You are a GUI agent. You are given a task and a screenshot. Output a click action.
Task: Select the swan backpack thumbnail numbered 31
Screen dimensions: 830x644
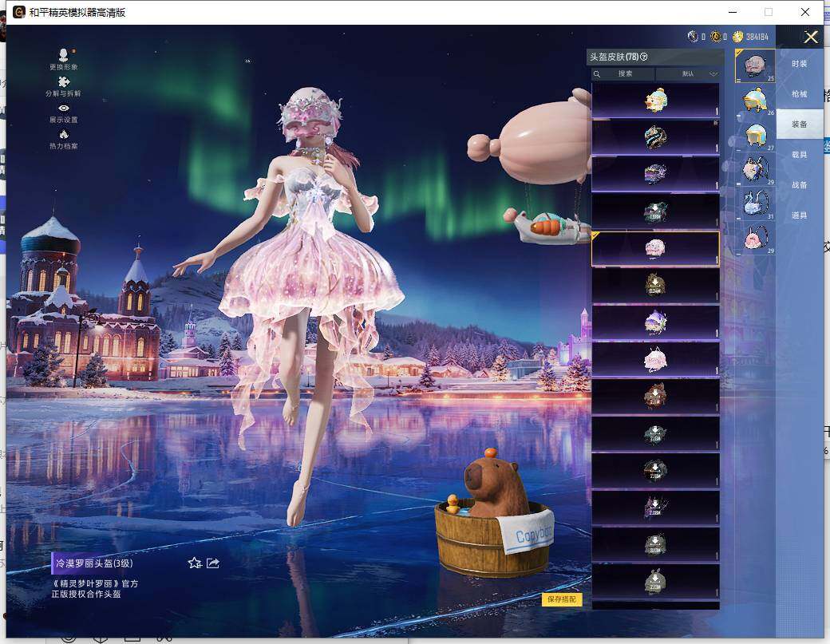tap(755, 204)
